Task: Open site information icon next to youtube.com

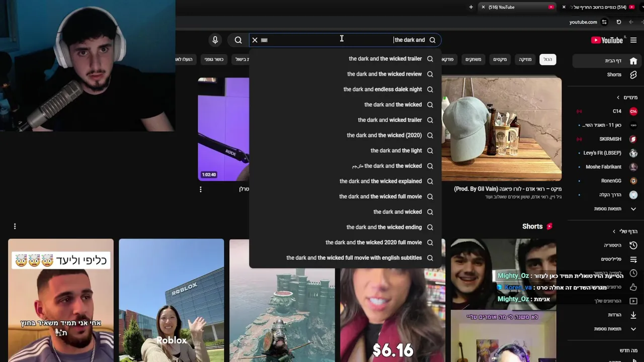Action: (604, 22)
